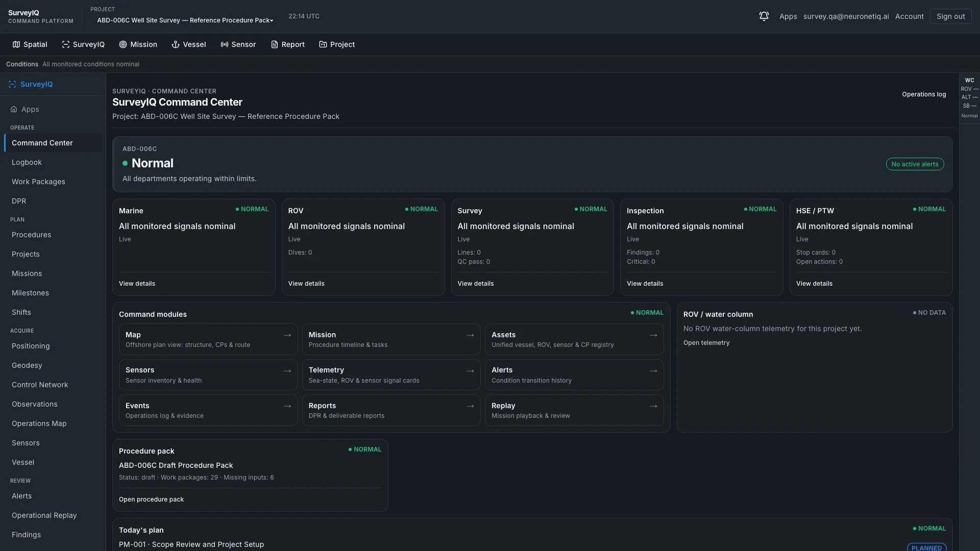Open Logbook in the sidebar
Image resolution: width=980 pixels, height=551 pixels.
pyautogui.click(x=53, y=162)
